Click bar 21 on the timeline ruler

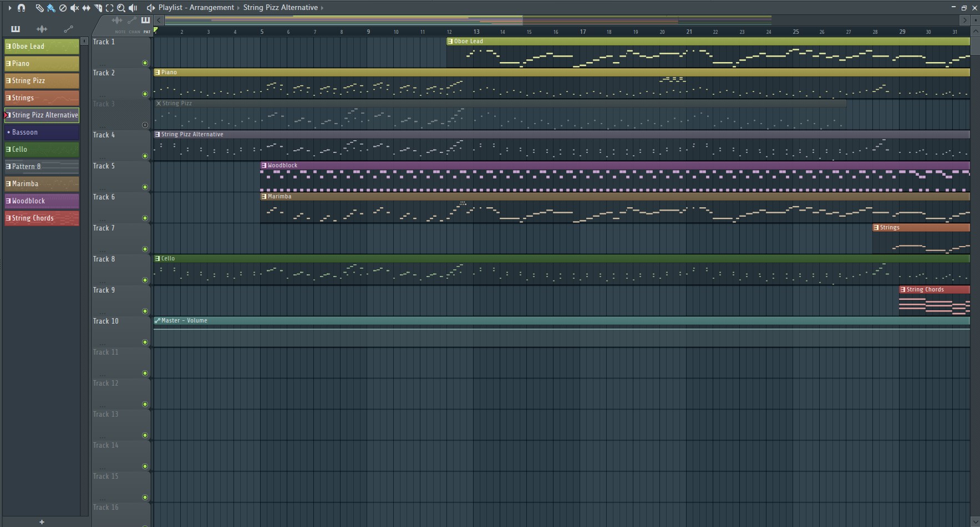pos(689,32)
